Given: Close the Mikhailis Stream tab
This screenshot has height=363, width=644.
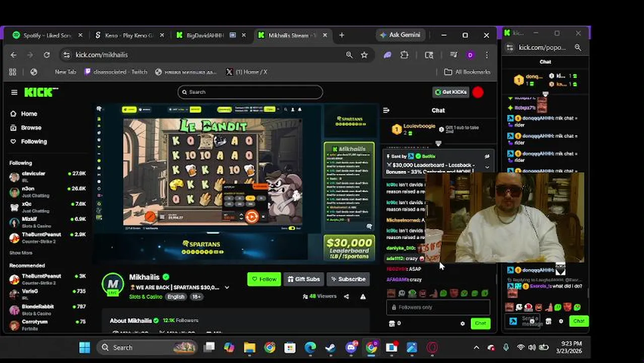Looking at the screenshot, I should (x=325, y=35).
